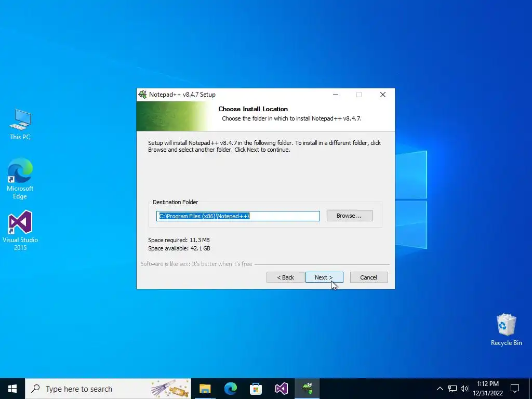Screen dimensions: 532x399
Task: Show hidden system tray icons
Action: [440, 389]
